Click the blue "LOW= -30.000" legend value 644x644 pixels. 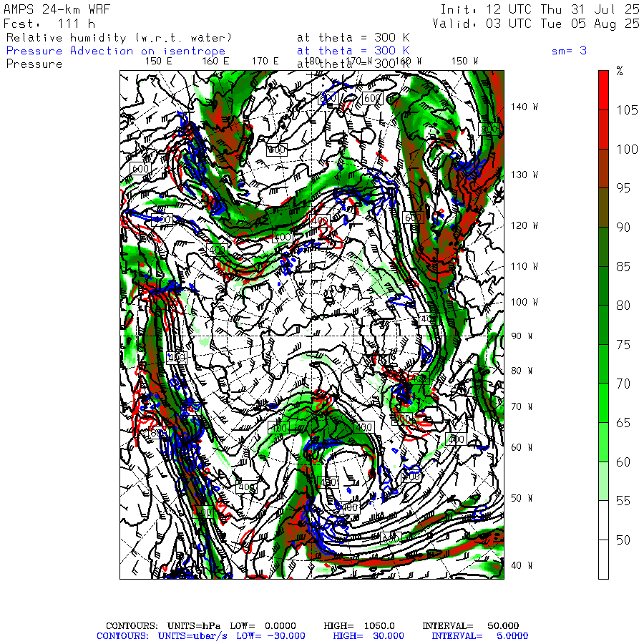[270, 636]
